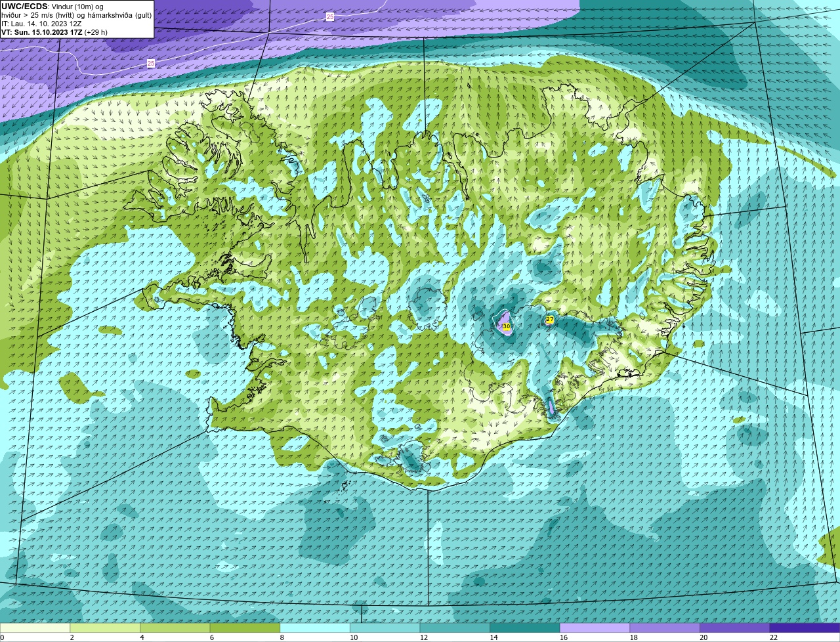Select the 18–20 purple color bar segment
The image size is (840, 642).
tap(665, 628)
